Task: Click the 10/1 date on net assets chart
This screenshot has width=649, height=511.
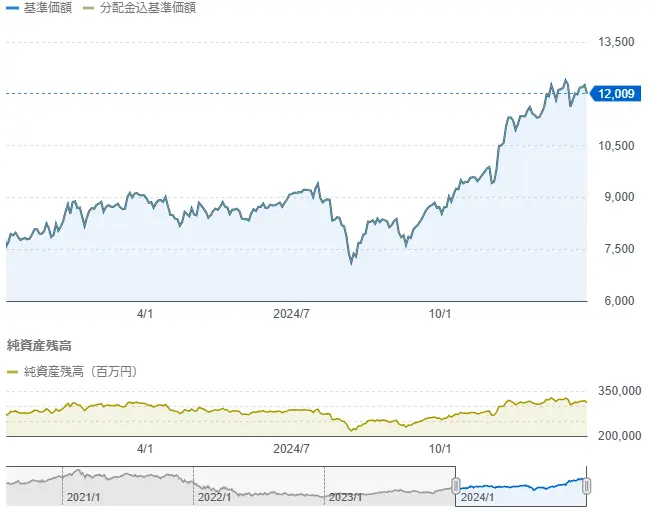Action: (440, 449)
